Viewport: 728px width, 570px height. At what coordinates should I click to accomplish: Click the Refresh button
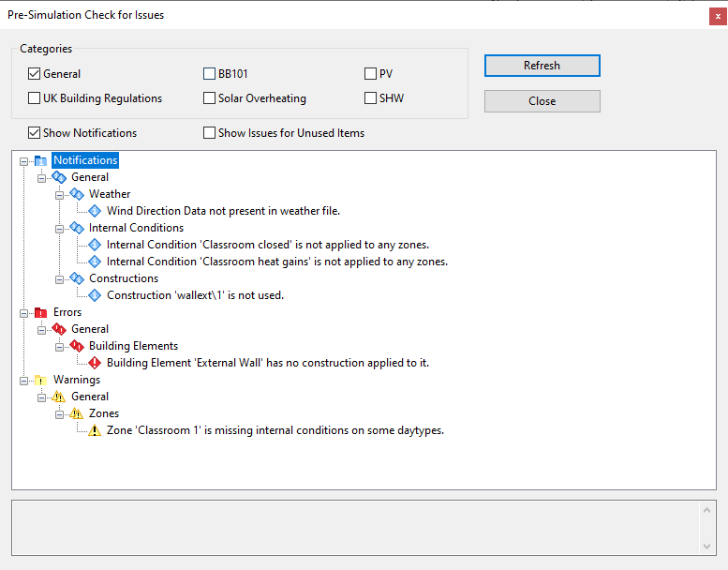(542, 66)
